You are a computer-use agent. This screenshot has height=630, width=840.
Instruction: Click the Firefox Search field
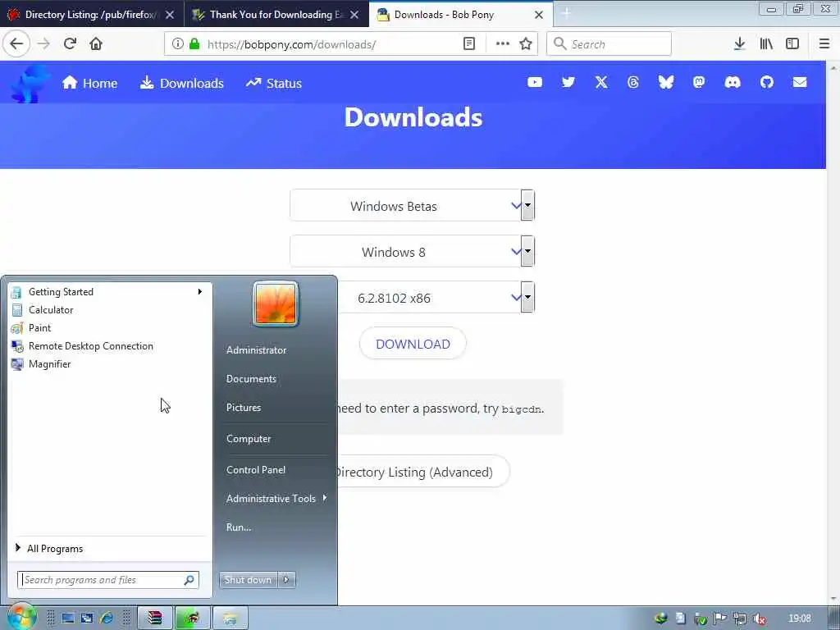tap(609, 44)
